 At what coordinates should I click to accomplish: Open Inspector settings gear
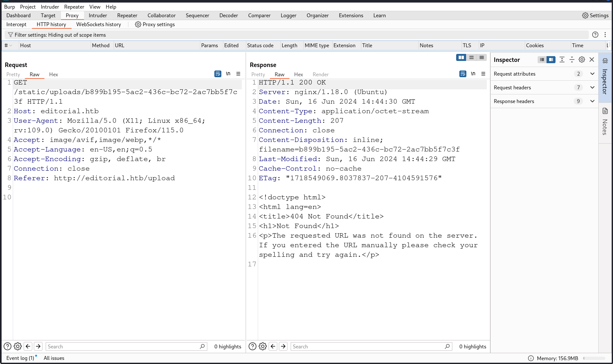point(582,60)
